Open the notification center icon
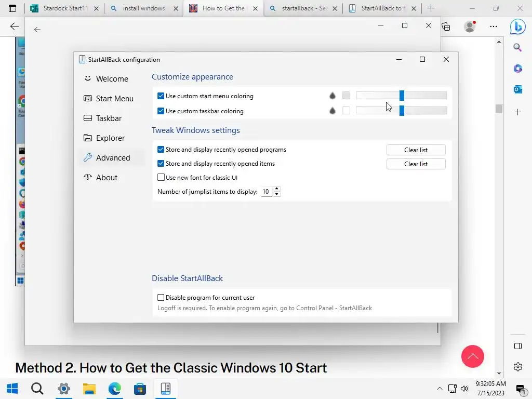The width and height of the screenshot is (532, 399). [x=521, y=389]
